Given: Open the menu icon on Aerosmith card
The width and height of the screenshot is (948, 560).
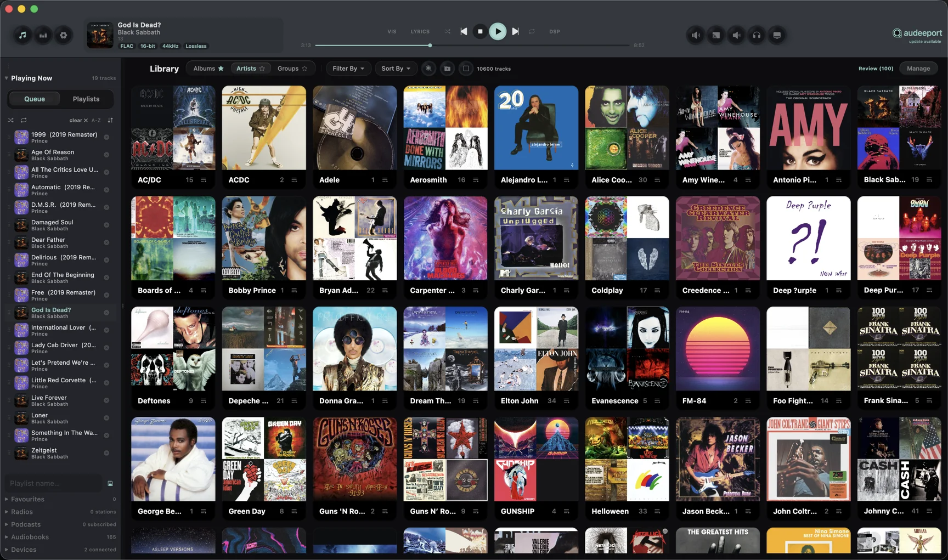Looking at the screenshot, I should 476,180.
